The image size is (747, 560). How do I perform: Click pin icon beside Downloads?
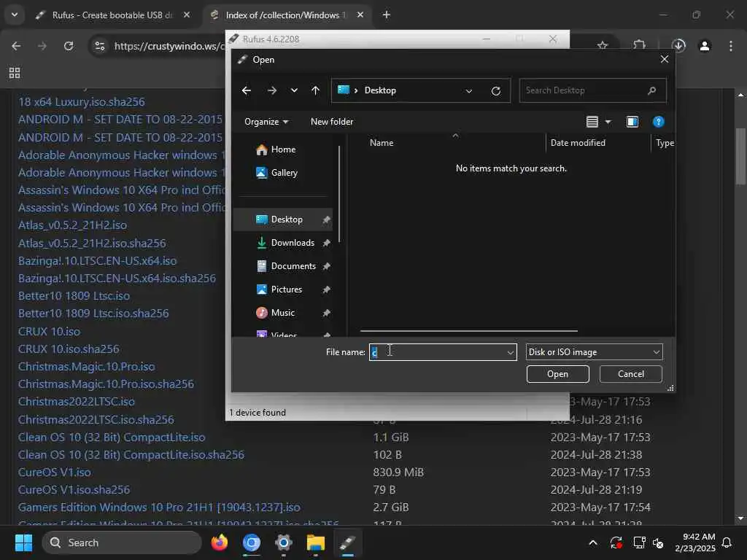(x=326, y=243)
